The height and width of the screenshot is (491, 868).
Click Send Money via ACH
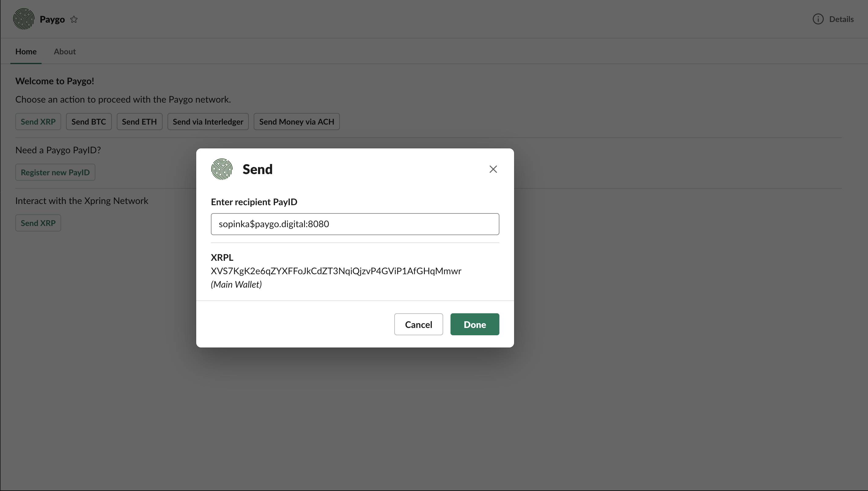[296, 122]
